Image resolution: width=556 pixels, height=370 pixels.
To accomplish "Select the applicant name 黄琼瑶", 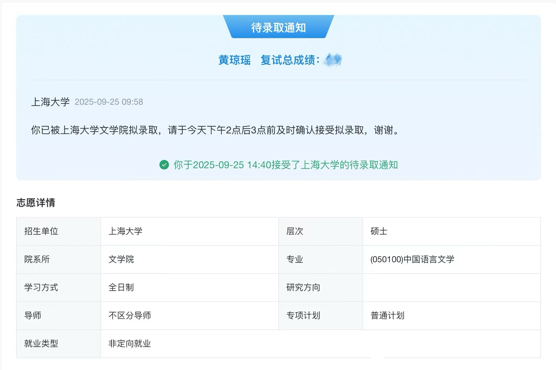I will [x=234, y=60].
